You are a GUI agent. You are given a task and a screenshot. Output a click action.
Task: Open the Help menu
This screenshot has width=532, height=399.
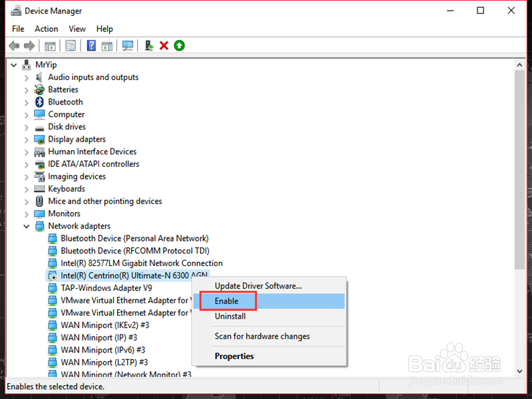pyautogui.click(x=104, y=29)
